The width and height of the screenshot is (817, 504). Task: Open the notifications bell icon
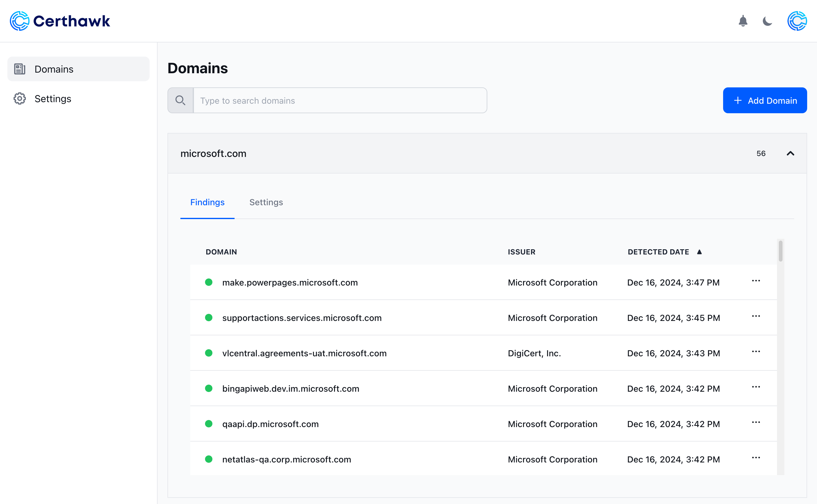pyautogui.click(x=743, y=21)
